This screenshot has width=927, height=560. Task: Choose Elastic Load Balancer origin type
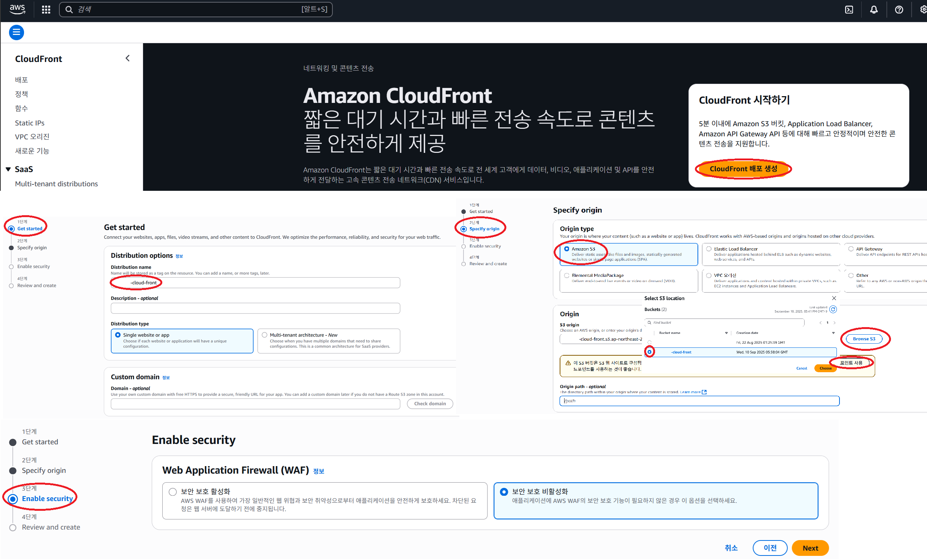point(709,249)
